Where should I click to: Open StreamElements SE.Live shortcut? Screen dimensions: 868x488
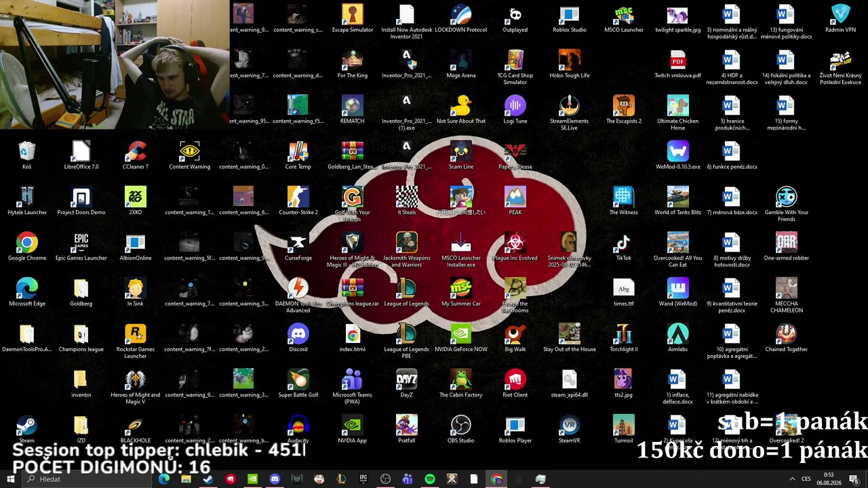pos(569,105)
